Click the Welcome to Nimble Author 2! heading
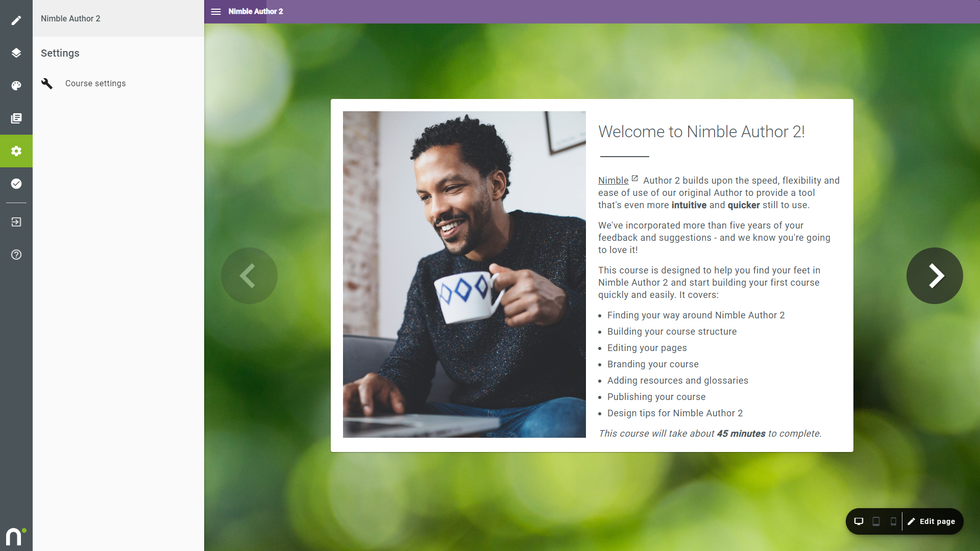The height and width of the screenshot is (551, 980). point(701,132)
